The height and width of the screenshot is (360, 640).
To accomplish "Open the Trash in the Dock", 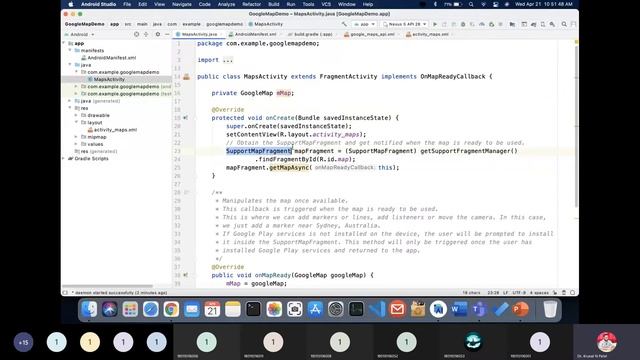I will (550, 309).
